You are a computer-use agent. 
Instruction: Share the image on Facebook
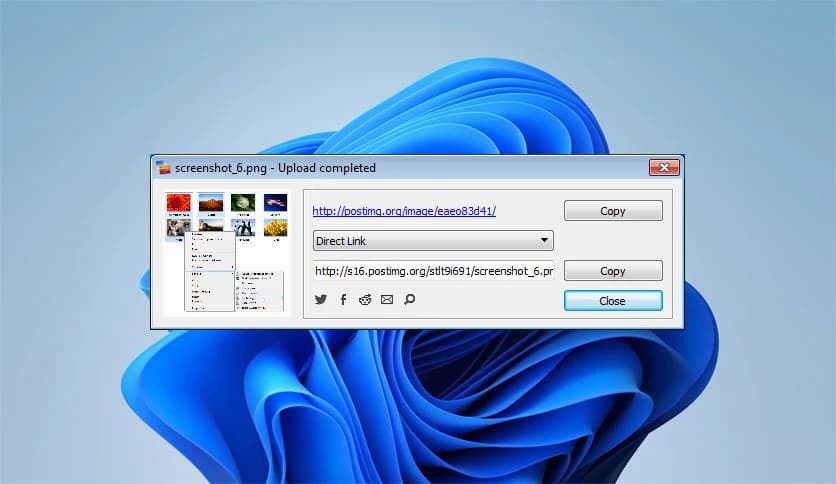click(x=343, y=300)
